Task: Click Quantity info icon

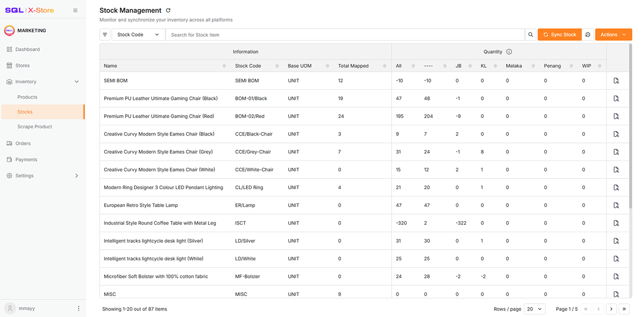Action: coord(509,52)
